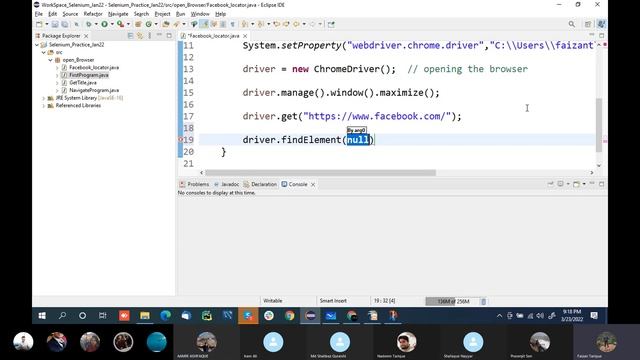640x360 pixels.
Task: Click Back navigation arrow in toolbar
Action: pyautogui.click(x=296, y=24)
